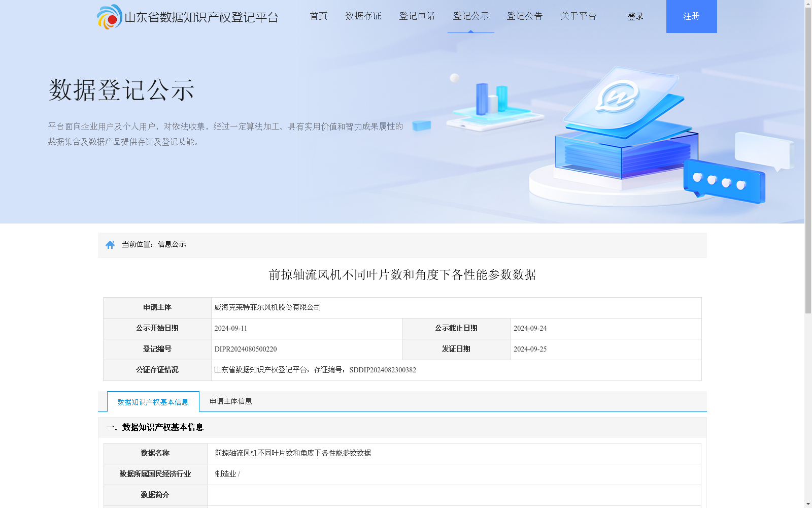Click issue date 2024-09-25

530,350
